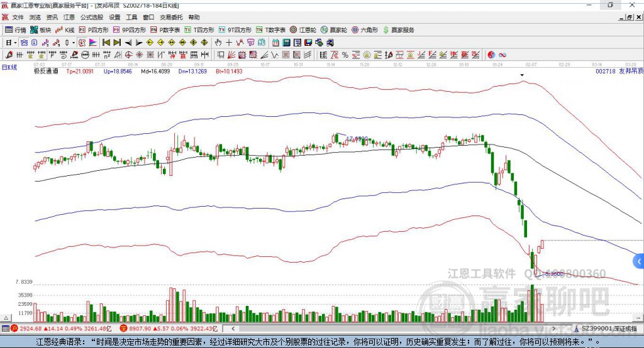Click the horizontal scrollbar right arrow

point(553,329)
